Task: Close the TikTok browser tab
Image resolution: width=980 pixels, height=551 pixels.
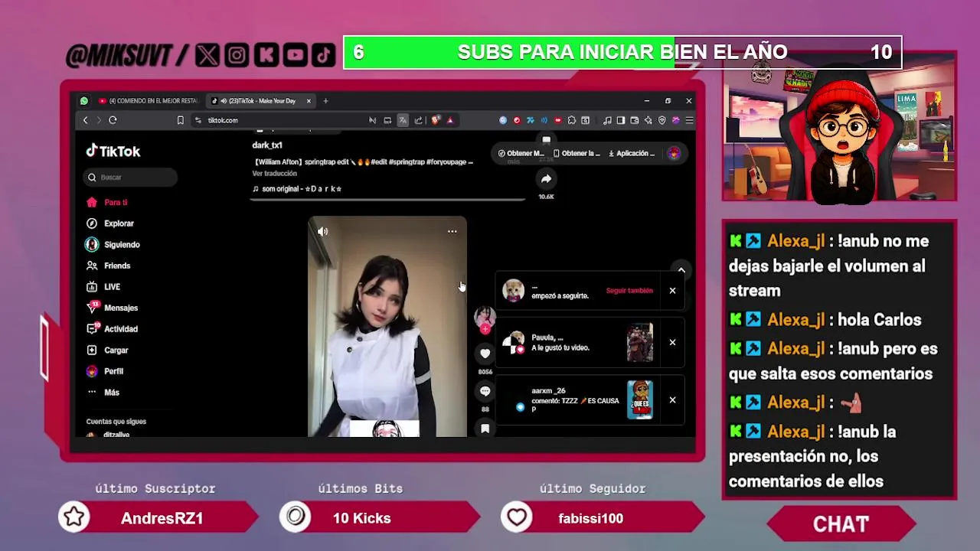Action: (309, 101)
